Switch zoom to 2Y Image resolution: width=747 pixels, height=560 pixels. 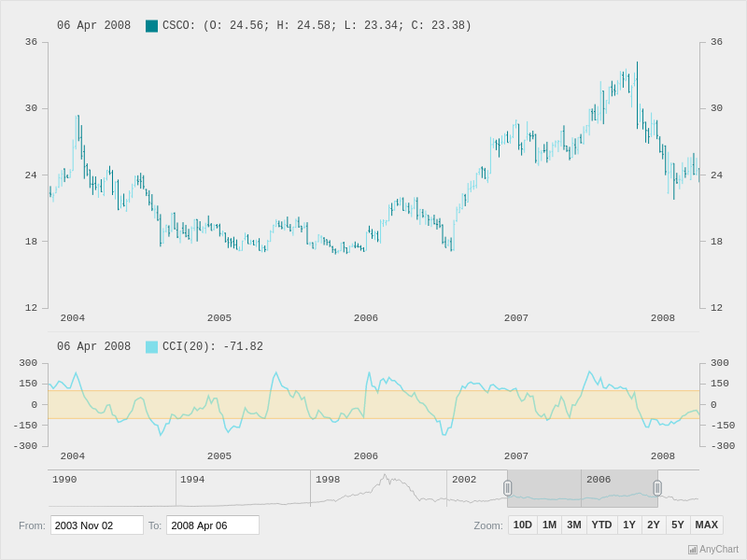(x=654, y=525)
